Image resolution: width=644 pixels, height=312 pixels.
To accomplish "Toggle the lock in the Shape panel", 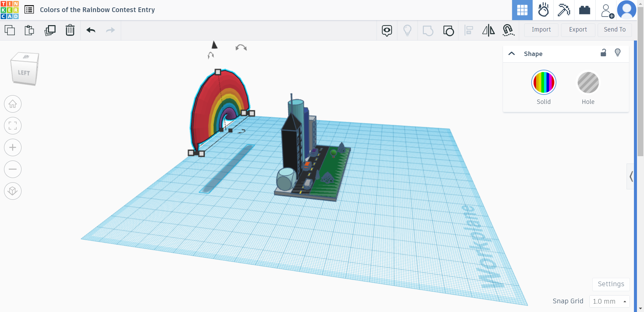I will click(603, 53).
